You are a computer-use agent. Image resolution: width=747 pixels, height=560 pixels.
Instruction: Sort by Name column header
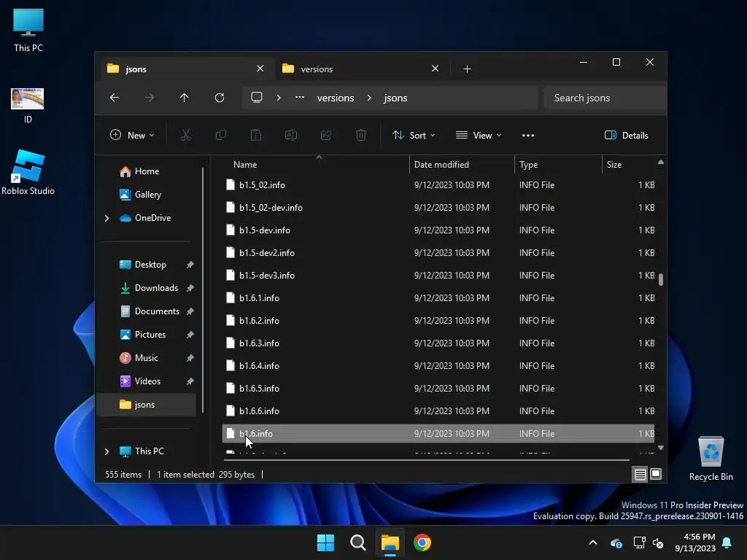point(315,165)
